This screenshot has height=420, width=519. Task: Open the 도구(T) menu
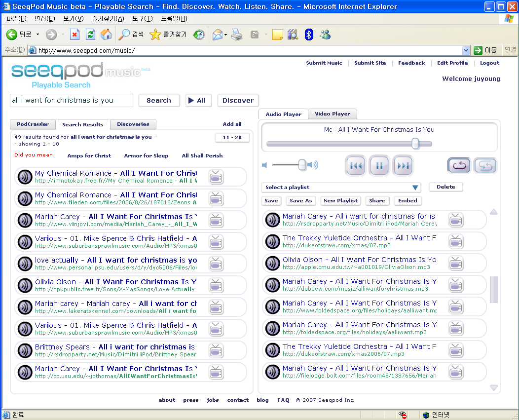pos(142,19)
